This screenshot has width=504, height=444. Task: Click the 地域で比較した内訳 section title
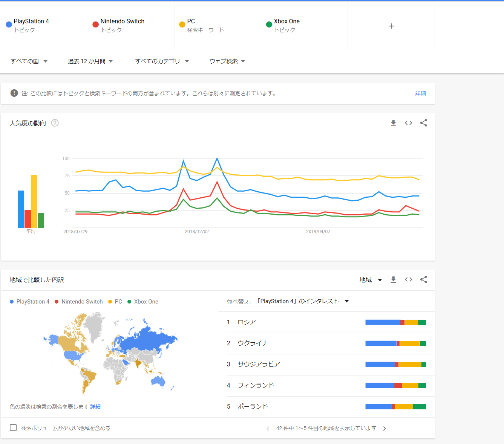tap(37, 280)
